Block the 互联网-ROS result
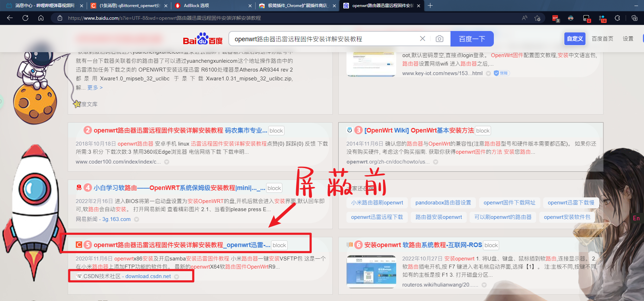Image resolution: width=644 pixels, height=301 pixels. pos(491,245)
